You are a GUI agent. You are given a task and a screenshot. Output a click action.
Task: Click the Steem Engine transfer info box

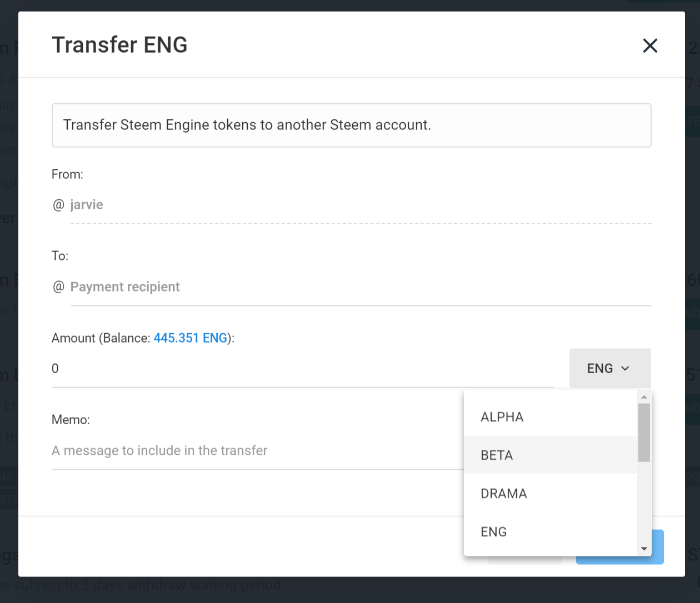(x=351, y=125)
